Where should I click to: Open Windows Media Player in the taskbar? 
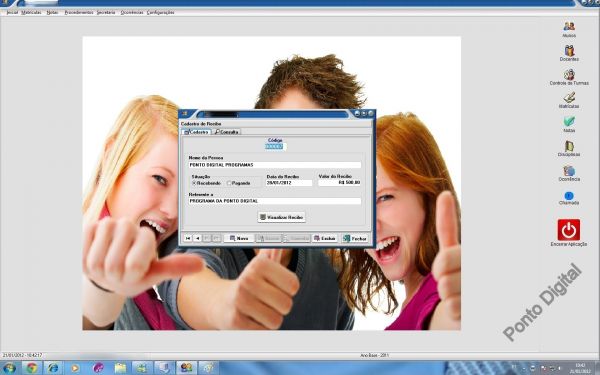click(x=75, y=368)
